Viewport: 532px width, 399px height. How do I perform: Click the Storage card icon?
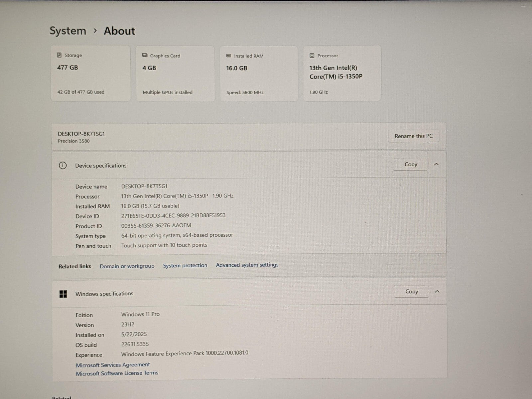coord(59,55)
